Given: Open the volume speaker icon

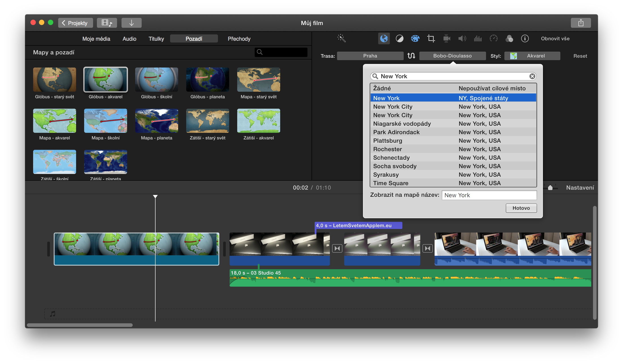Looking at the screenshot, I should point(462,38).
